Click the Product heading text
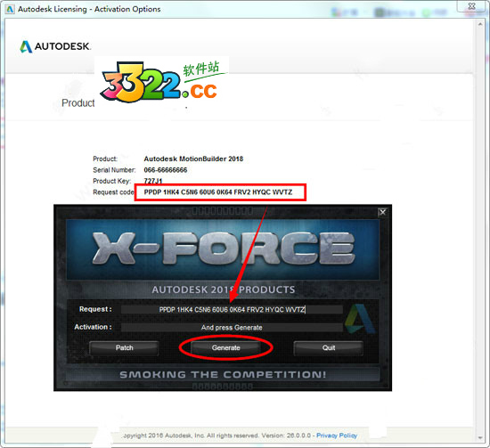 (78, 102)
